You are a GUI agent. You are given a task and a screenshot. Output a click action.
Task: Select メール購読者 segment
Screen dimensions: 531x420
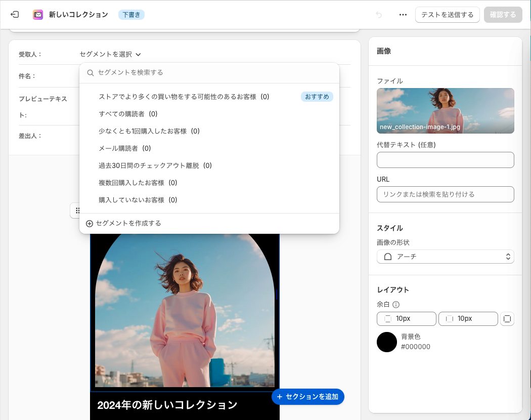coord(209,148)
